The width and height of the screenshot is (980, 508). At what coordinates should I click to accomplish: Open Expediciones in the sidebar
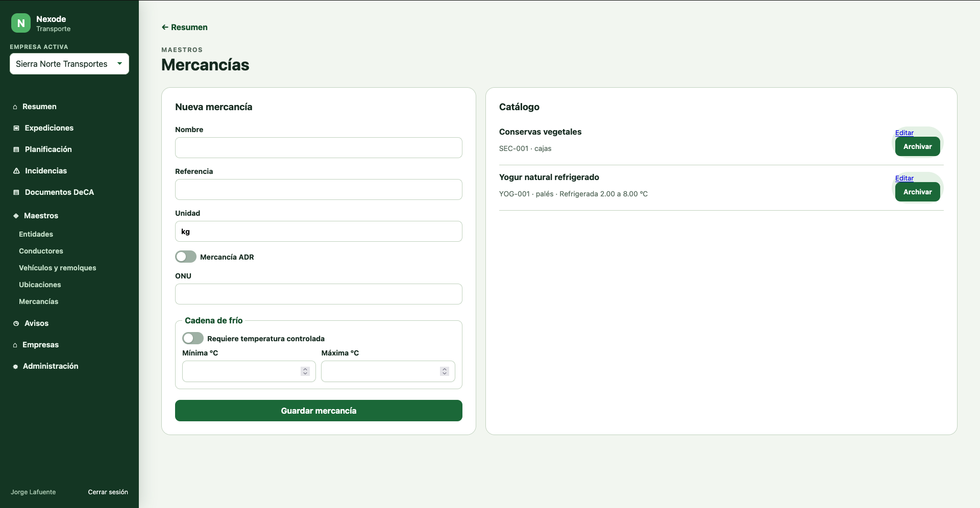pos(49,128)
